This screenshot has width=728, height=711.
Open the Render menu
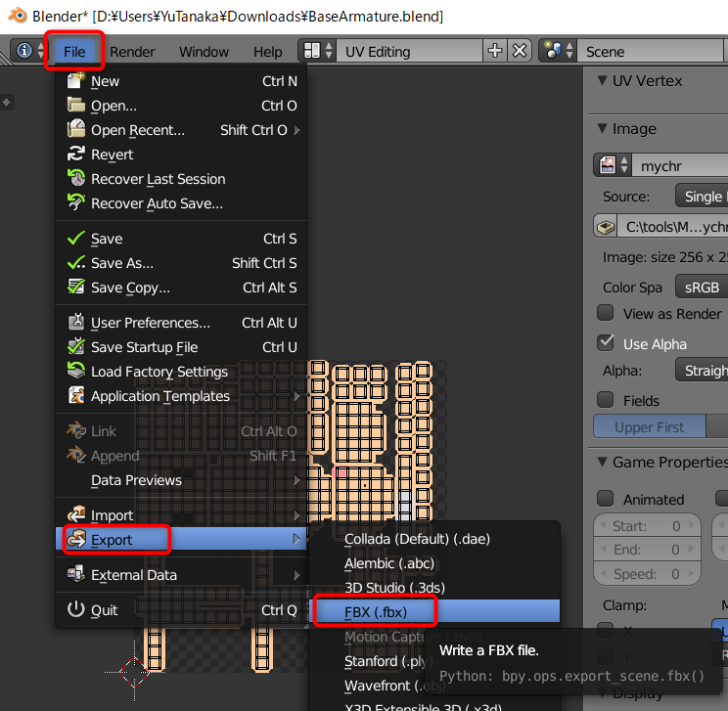[132, 51]
